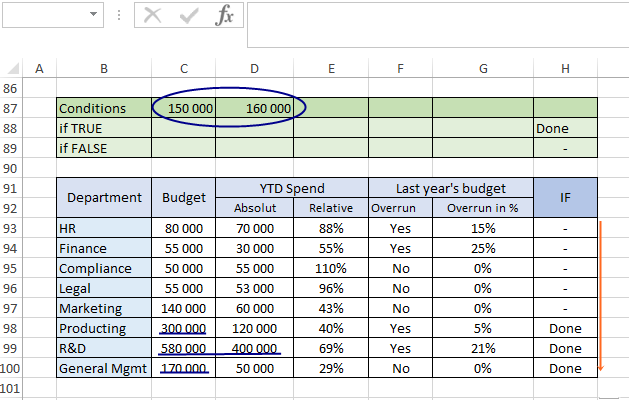Click the Insert Function fx icon
Image resolution: width=629 pixels, height=400 pixels.
tap(225, 16)
